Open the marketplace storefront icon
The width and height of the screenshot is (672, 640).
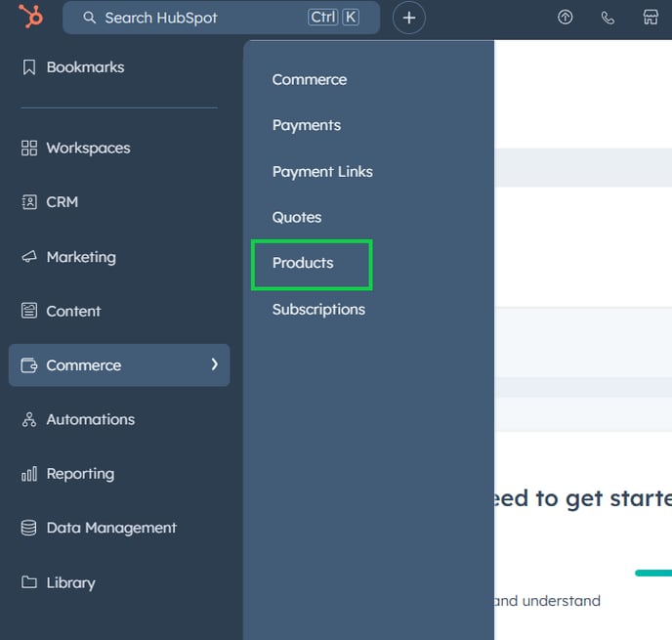tap(651, 18)
